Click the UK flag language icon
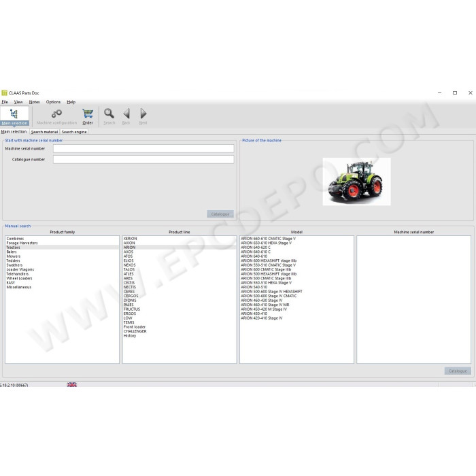Screen dimensions: 476x476 [72, 385]
